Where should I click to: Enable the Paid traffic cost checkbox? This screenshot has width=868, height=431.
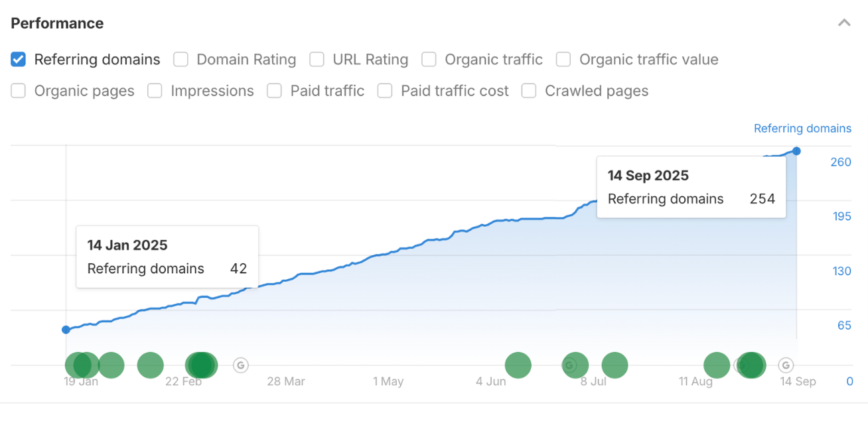tap(385, 91)
